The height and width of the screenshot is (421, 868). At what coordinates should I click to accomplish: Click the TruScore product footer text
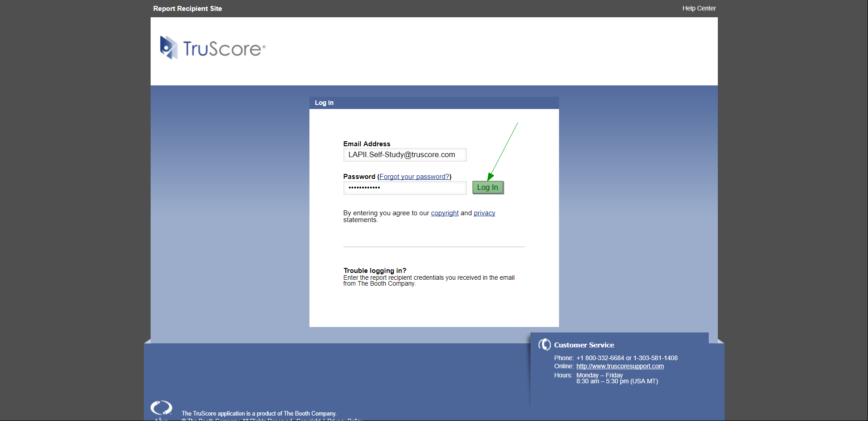tap(259, 413)
